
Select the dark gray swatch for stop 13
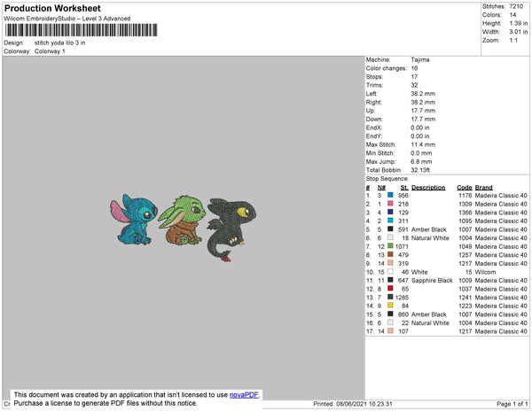[390, 297]
